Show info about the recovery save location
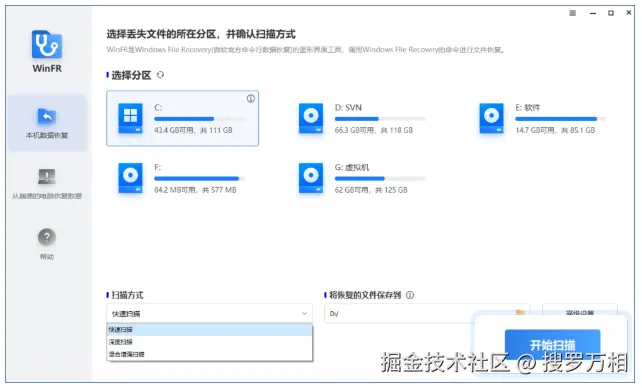The width and height of the screenshot is (642, 388). 410,295
